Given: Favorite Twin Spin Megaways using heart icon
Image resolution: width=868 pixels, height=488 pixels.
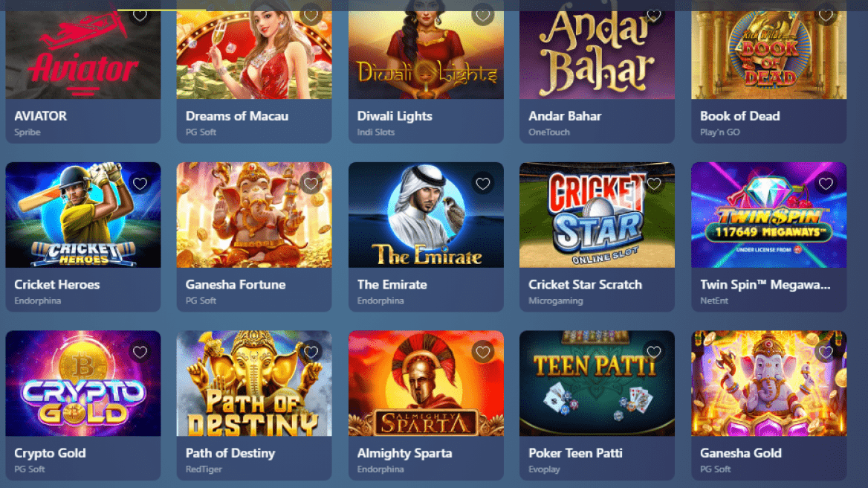Looking at the screenshot, I should pos(826,183).
